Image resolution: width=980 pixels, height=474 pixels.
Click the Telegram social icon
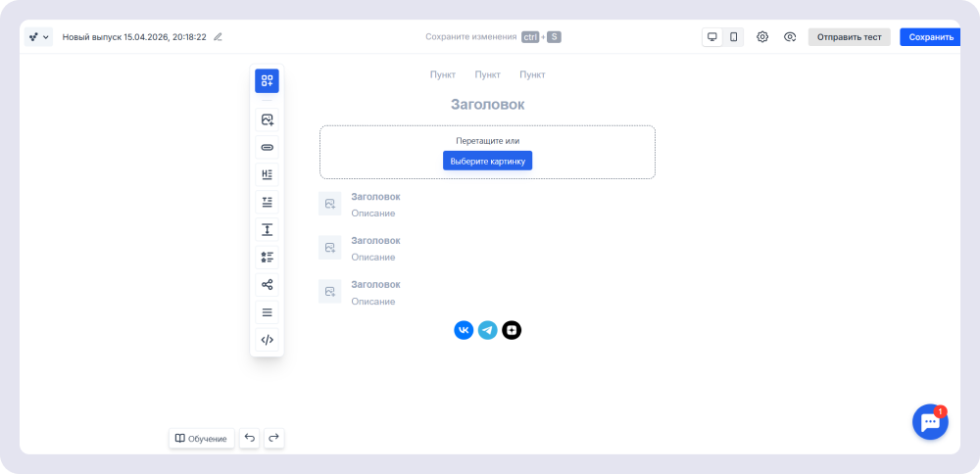click(x=487, y=330)
